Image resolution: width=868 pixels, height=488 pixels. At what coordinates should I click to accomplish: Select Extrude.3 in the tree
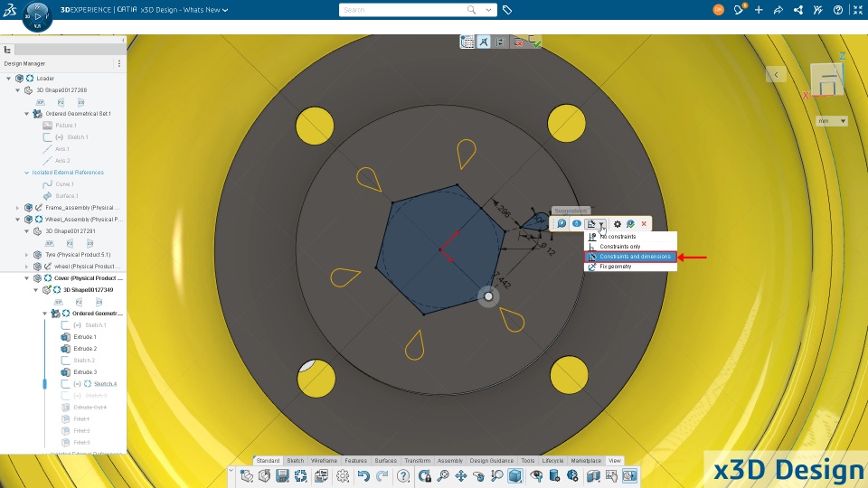85,372
